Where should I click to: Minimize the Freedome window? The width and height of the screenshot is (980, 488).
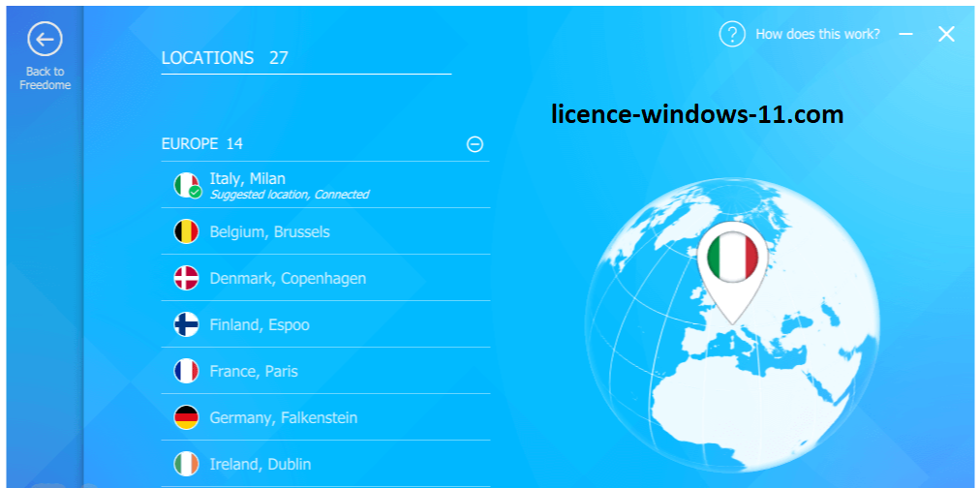905,34
